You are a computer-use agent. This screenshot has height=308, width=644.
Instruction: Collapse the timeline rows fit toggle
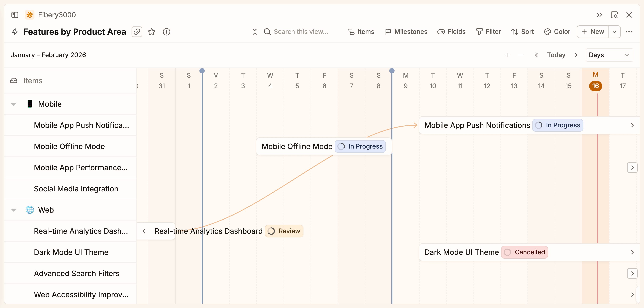click(x=255, y=32)
